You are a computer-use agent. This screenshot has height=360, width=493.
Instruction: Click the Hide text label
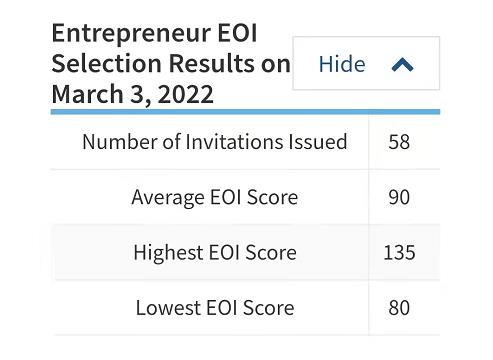[342, 64]
